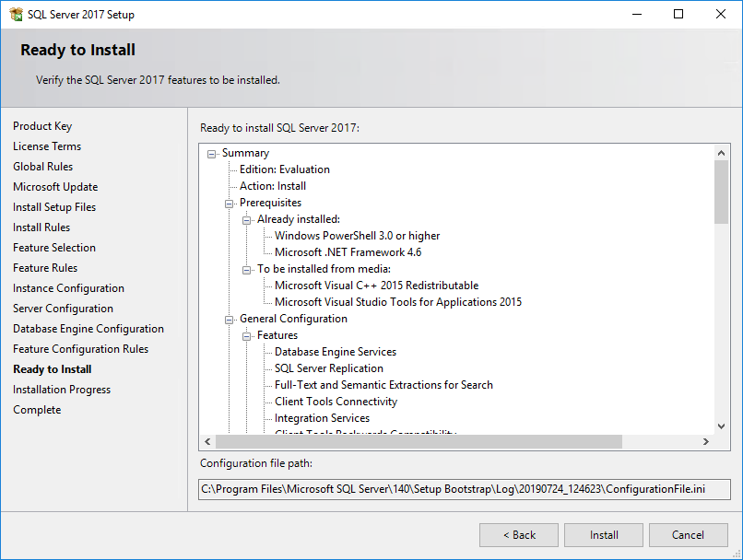Click the horizontal scrollbar thumb
The image size is (743, 560).
tap(419, 442)
